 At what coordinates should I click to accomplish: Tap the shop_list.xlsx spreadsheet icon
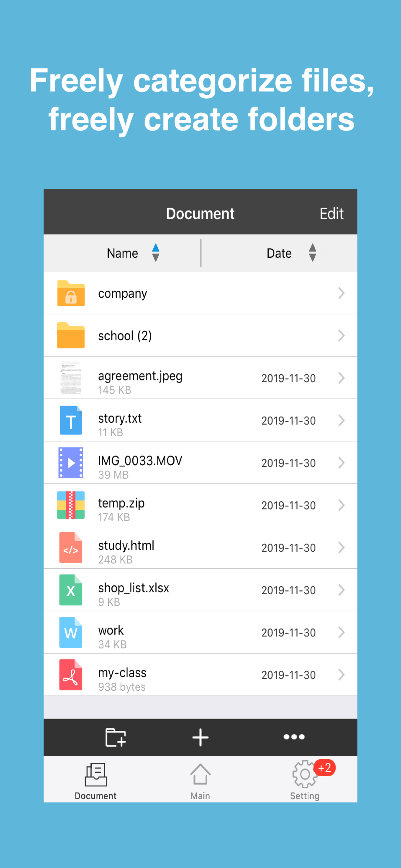pyautogui.click(x=71, y=590)
